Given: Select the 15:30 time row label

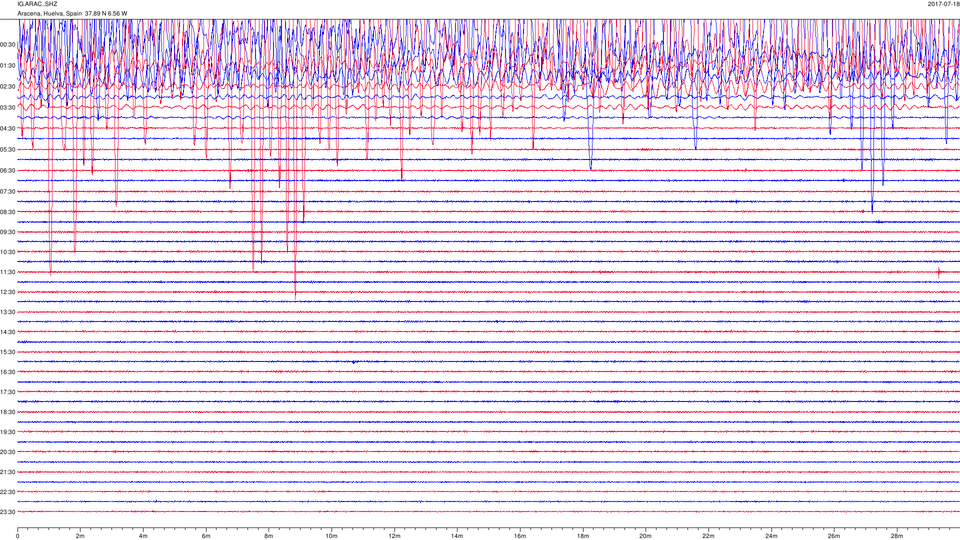Looking at the screenshot, I should click(x=7, y=352).
